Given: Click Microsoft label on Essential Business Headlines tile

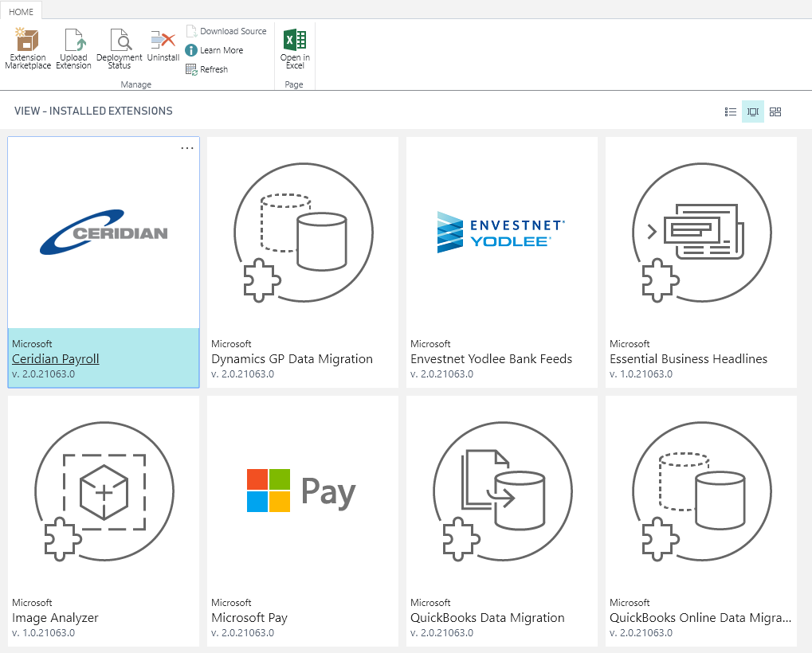Looking at the screenshot, I should tap(630, 343).
